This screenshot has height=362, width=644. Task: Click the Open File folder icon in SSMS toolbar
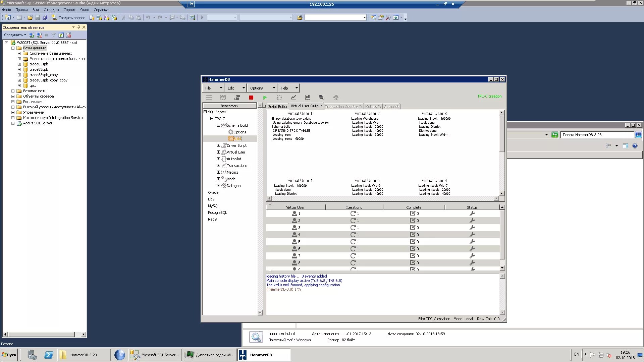pyautogui.click(x=30, y=17)
